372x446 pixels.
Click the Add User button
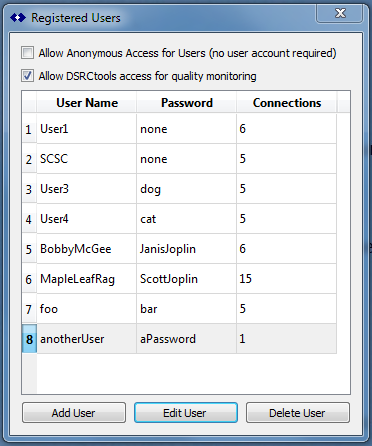pos(74,413)
